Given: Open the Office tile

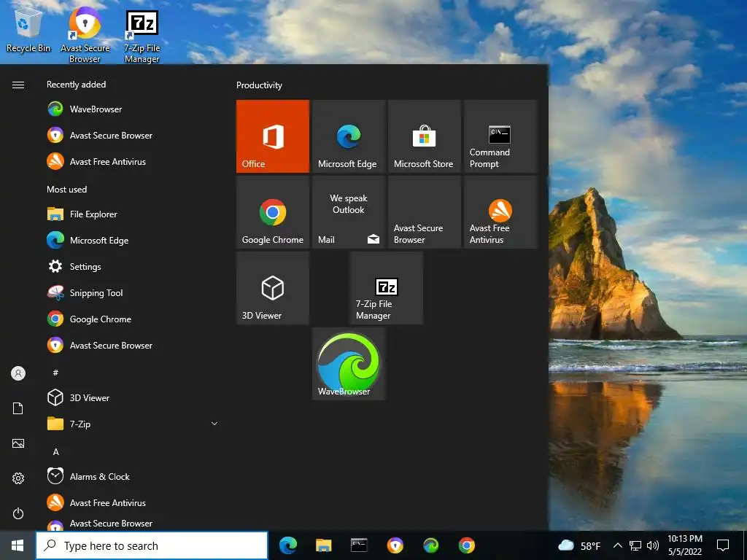Looking at the screenshot, I should coord(273,136).
